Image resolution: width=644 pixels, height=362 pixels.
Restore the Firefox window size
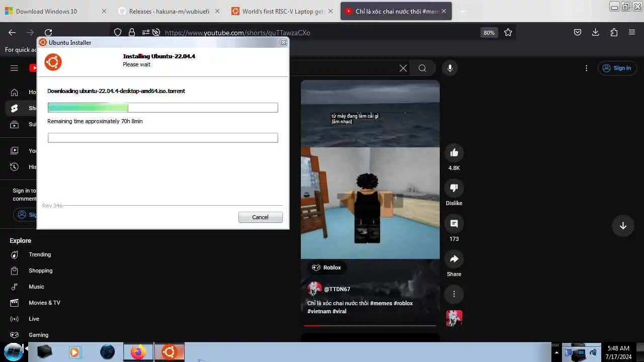(x=626, y=6)
